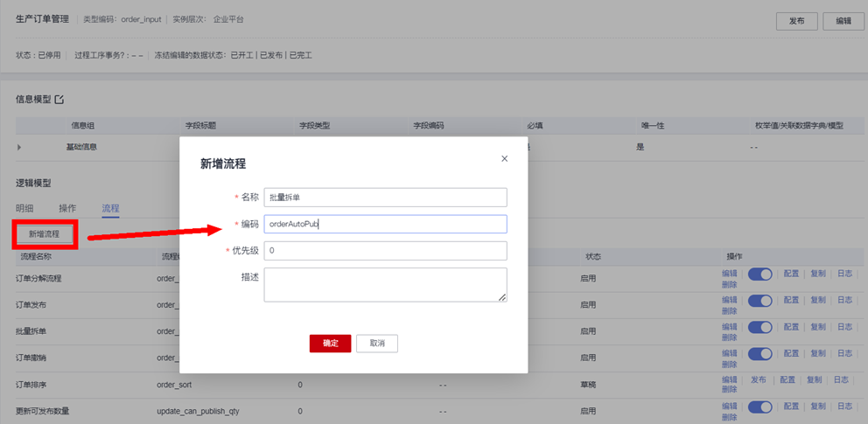Click 删除 link for 订单分解流程

pos(730,284)
